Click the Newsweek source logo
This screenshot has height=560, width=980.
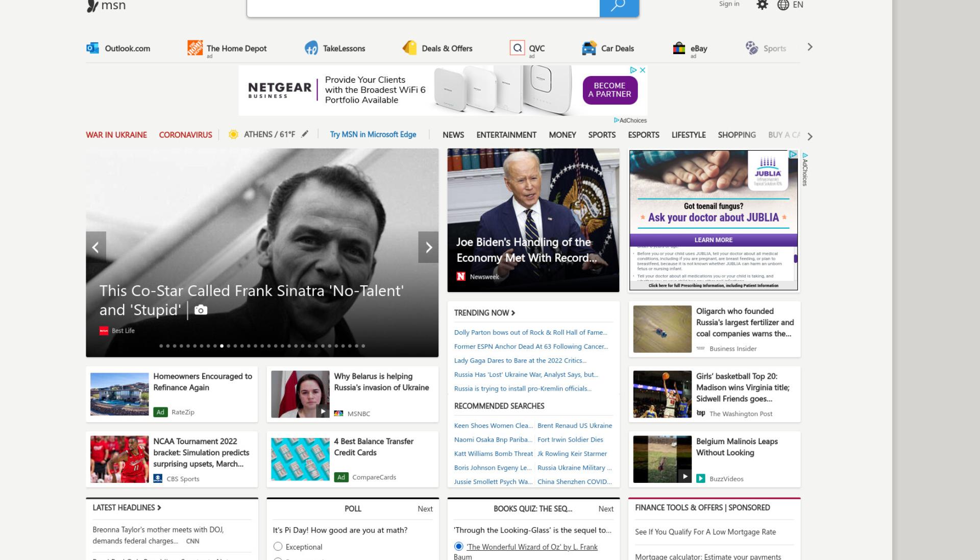[x=461, y=276]
